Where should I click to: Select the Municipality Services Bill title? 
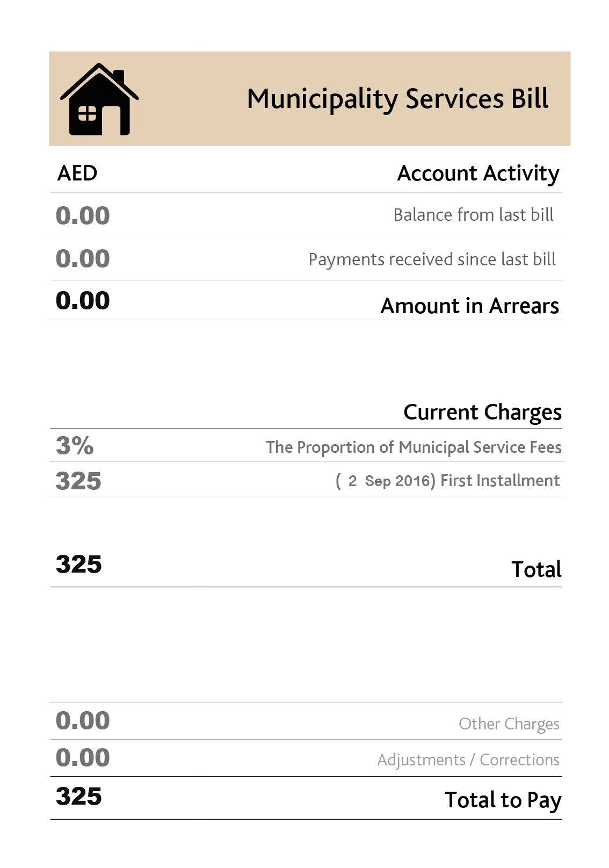tap(397, 99)
